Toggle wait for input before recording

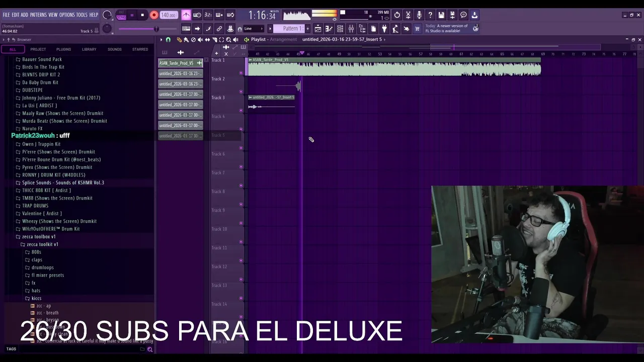pos(197,15)
